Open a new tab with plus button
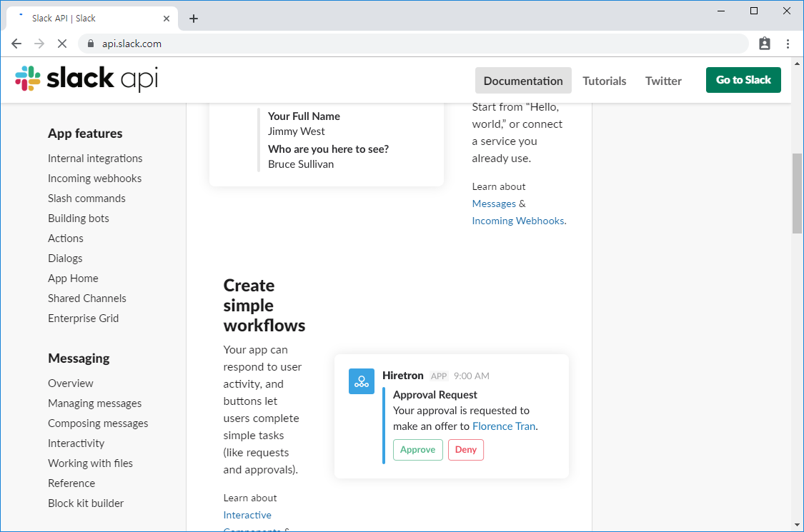 pos(193,19)
